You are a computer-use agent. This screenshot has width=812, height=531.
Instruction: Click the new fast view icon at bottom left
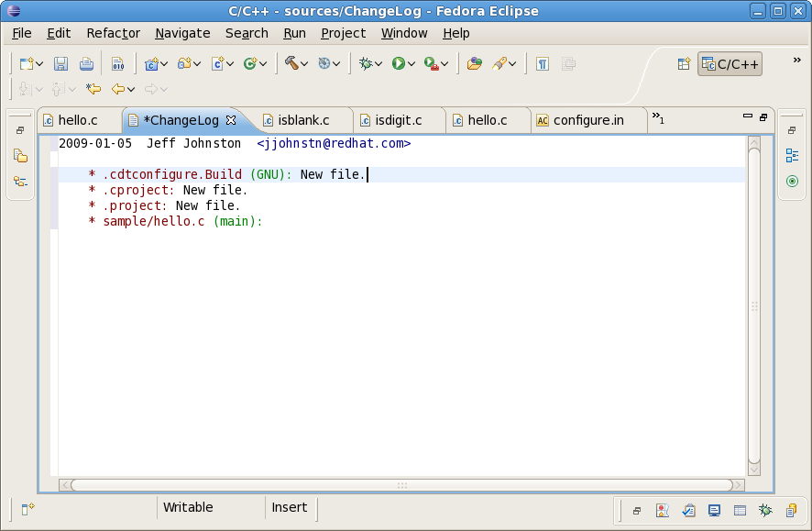click(27, 509)
